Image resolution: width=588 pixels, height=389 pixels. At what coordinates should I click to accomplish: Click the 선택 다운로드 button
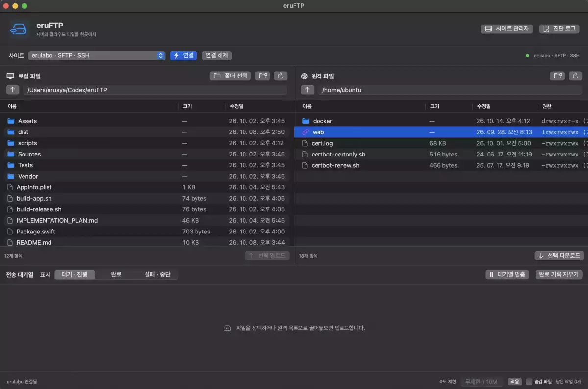click(x=559, y=256)
